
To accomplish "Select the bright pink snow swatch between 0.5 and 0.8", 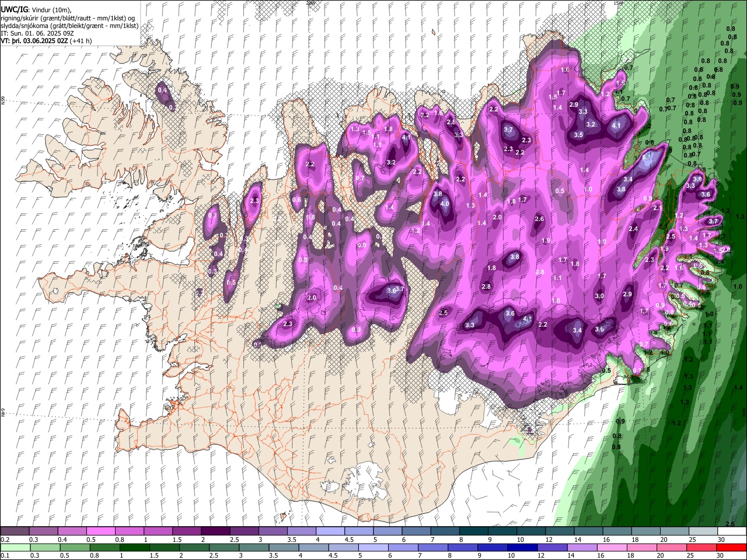I will click(x=101, y=531).
